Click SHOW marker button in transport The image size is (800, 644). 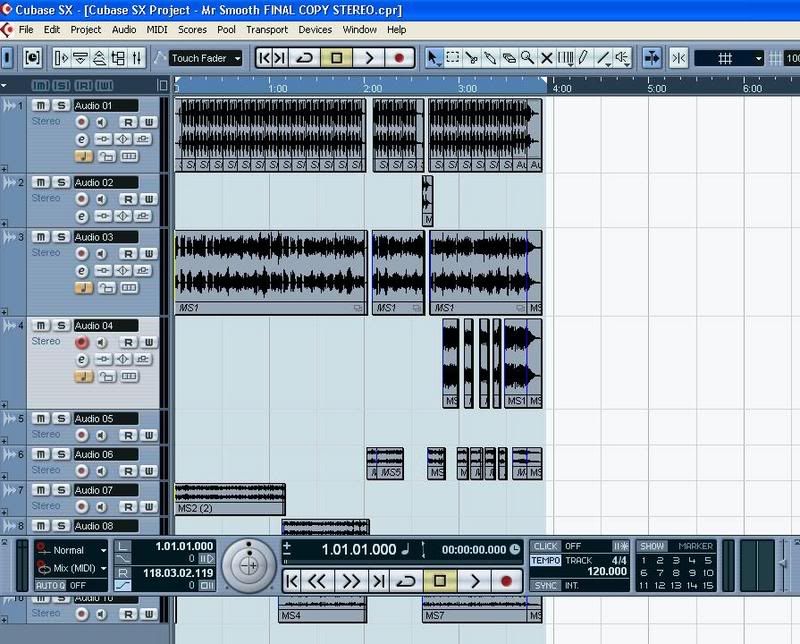tap(652, 546)
